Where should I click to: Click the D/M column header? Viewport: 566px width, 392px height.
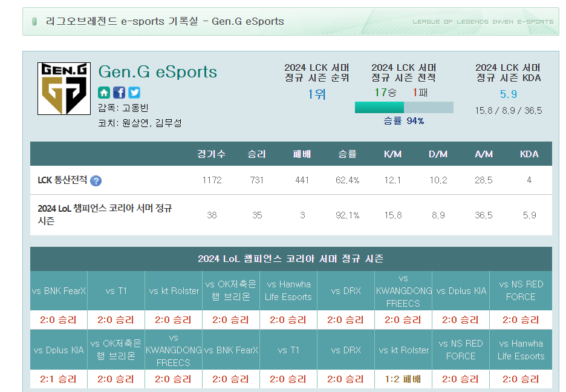pyautogui.click(x=438, y=154)
